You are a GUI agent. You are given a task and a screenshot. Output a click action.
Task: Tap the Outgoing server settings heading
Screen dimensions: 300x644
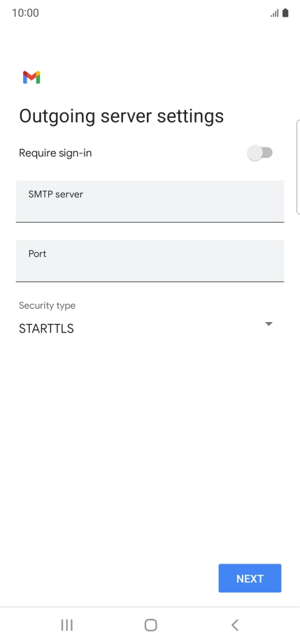click(x=121, y=116)
